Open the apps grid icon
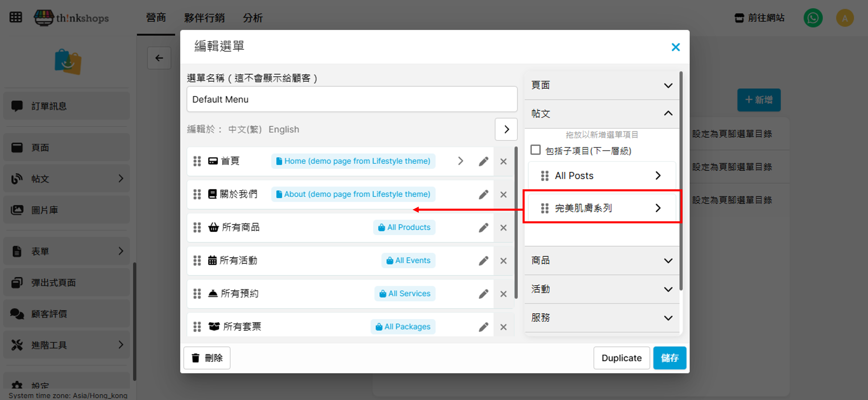 tap(15, 17)
